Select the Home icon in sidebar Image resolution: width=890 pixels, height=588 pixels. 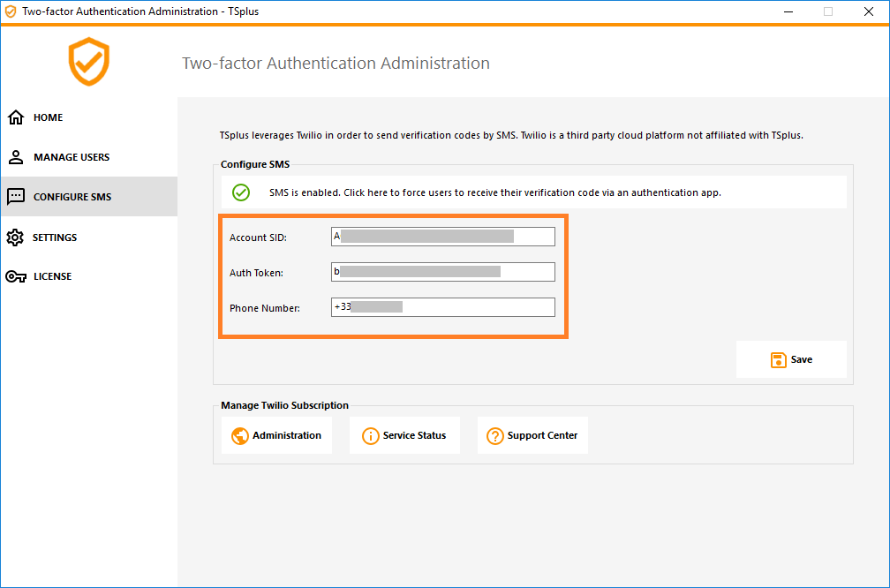pyautogui.click(x=17, y=117)
